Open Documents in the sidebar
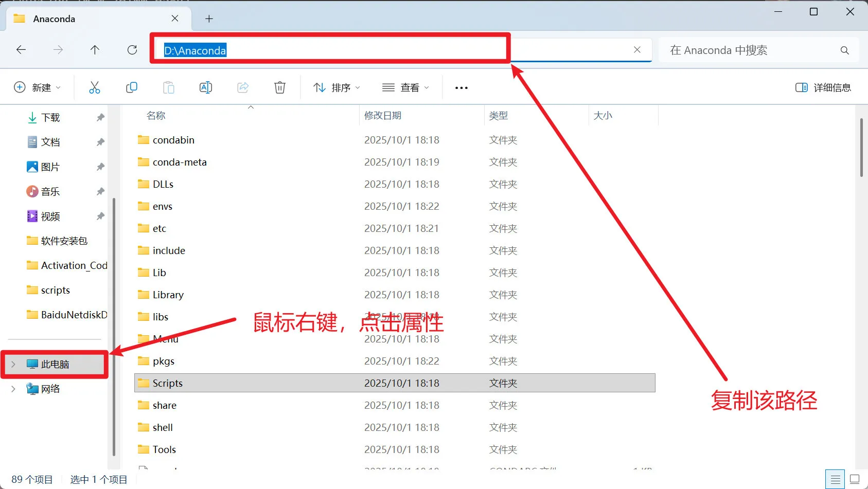 pyautogui.click(x=50, y=142)
